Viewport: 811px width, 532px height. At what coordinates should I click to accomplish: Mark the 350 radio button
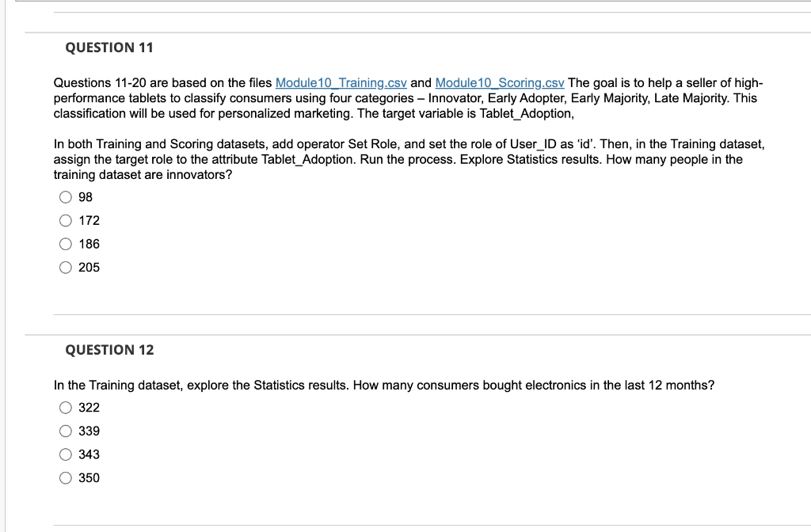coord(65,477)
